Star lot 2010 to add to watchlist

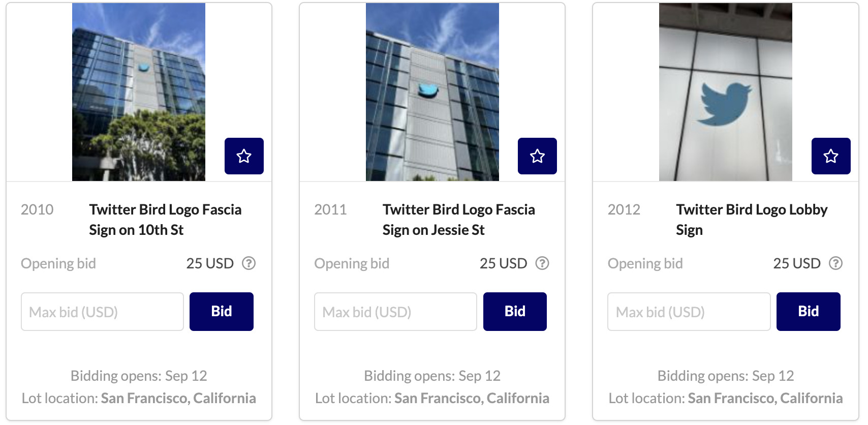244,156
